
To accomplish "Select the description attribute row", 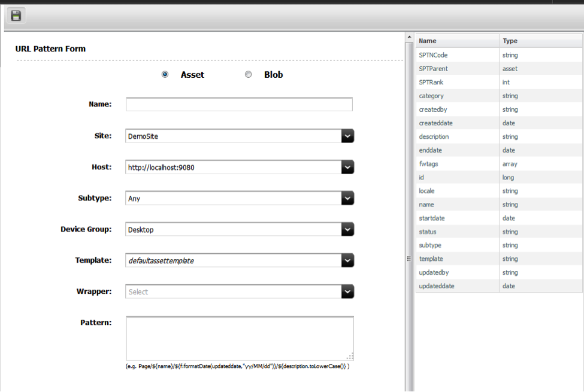I will pyautogui.click(x=499, y=136).
